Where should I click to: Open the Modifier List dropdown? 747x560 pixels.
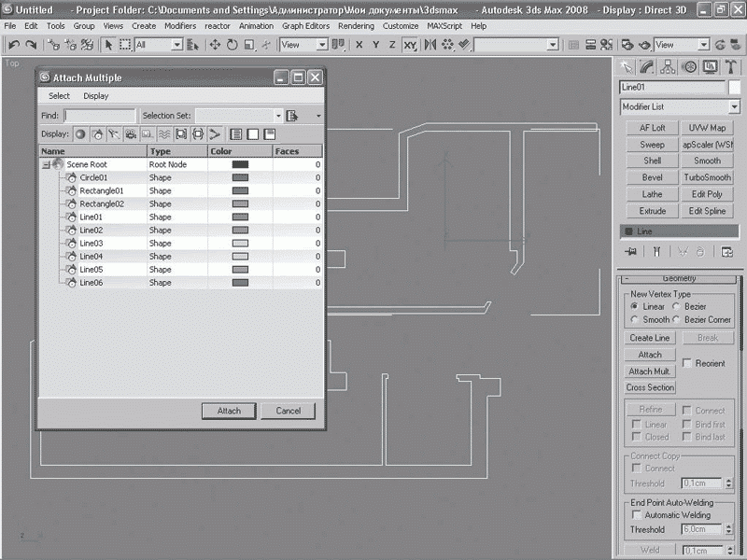pyautogui.click(x=678, y=107)
